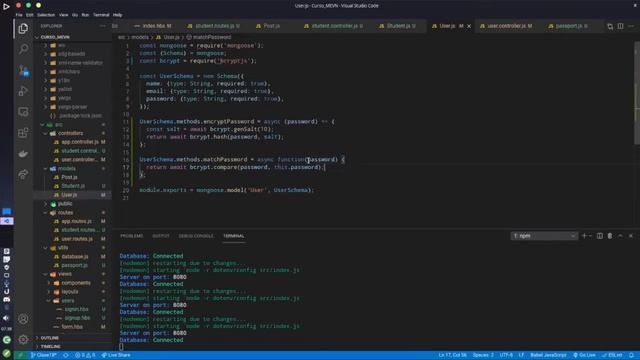The width and height of the screenshot is (640, 360).
Task: Open the Terminal menu
Action: (101, 15)
